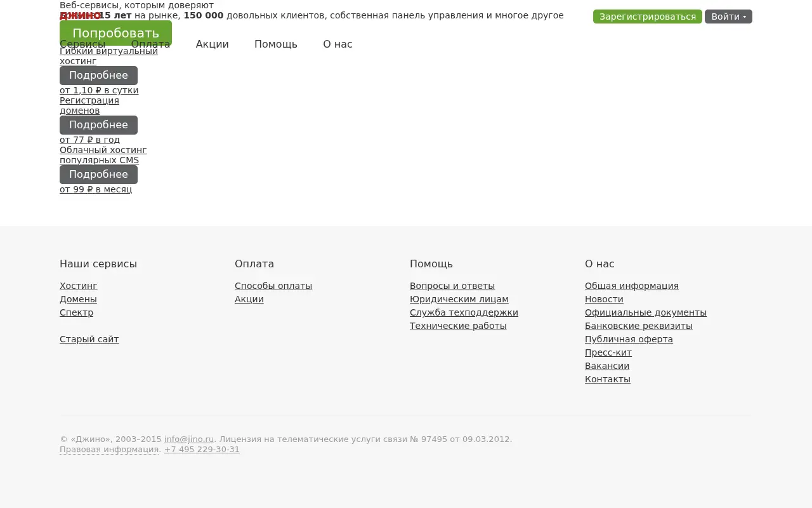Open the Новости footer link
812x508 pixels.
tap(604, 299)
